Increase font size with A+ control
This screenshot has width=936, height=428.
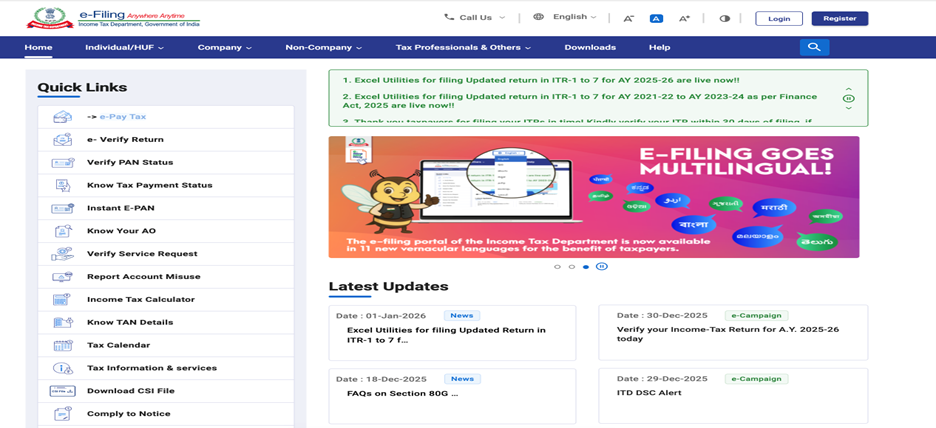pos(685,18)
